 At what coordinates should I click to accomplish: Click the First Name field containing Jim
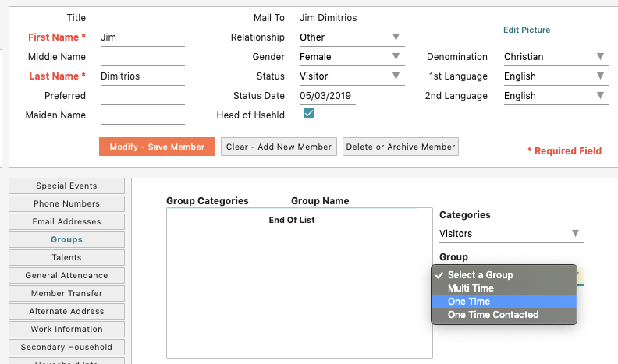tap(143, 37)
